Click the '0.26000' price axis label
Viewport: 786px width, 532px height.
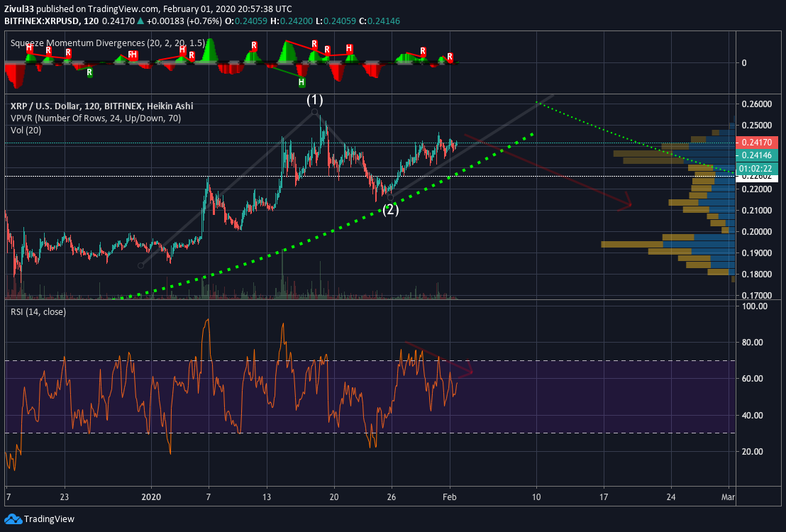(756, 104)
